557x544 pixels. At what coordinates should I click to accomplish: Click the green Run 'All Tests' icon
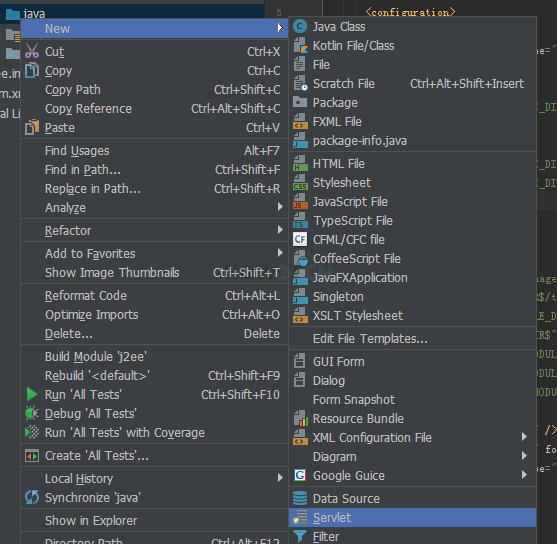click(x=32, y=394)
